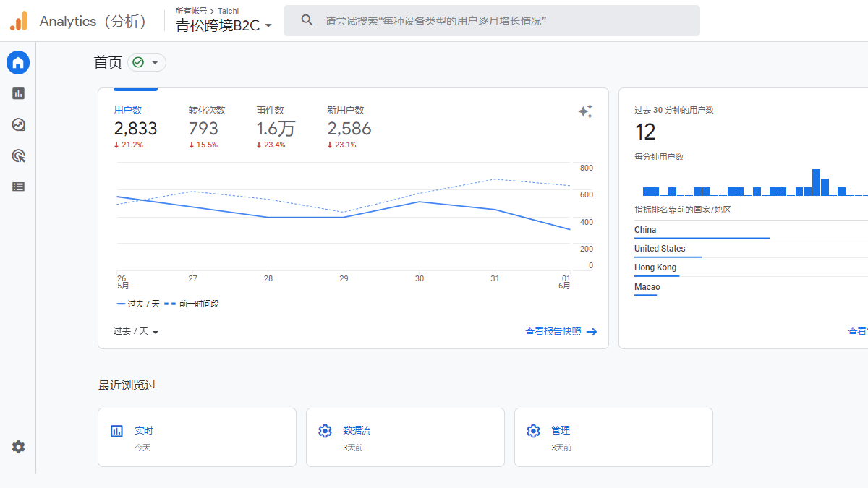The image size is (868, 488).
Task: Open the Reports bar chart sidebar icon
Action: [18, 93]
